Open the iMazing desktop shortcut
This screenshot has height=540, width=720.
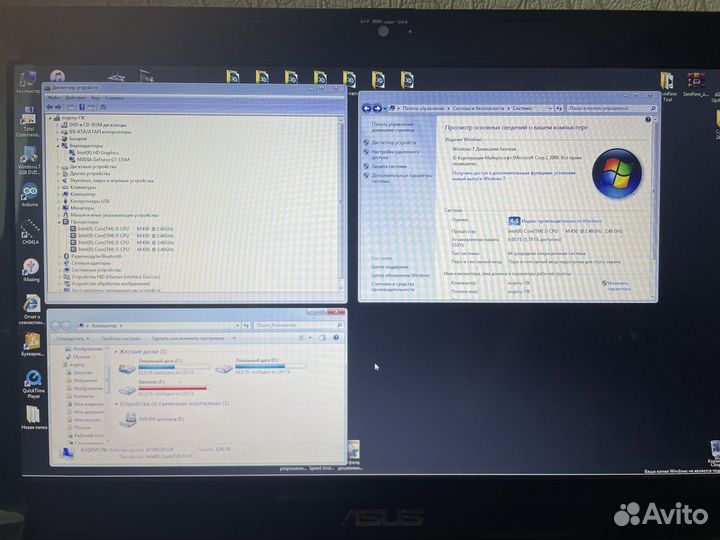click(31, 269)
